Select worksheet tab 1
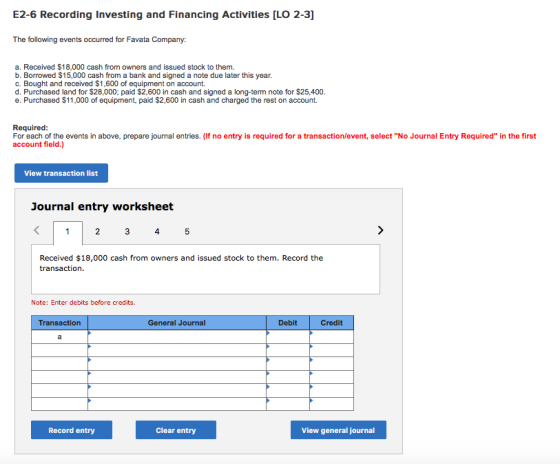Viewport: 560px width, 464px height. coord(68,232)
